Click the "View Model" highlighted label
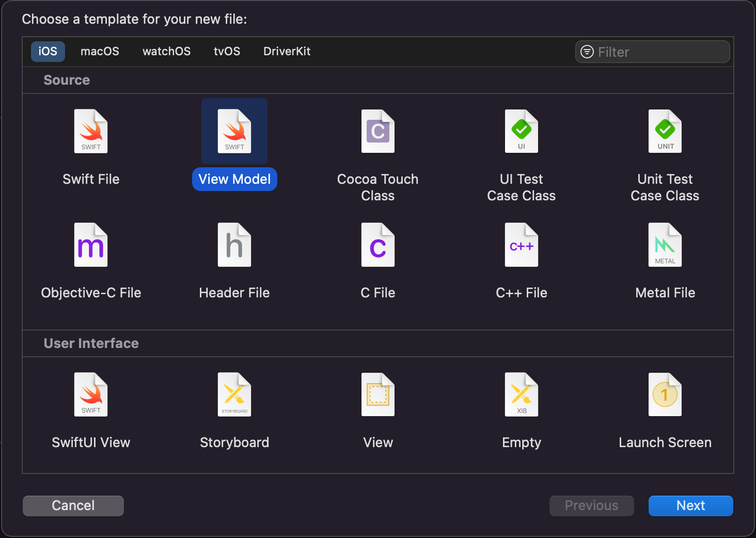The width and height of the screenshot is (756, 538). [x=234, y=179]
